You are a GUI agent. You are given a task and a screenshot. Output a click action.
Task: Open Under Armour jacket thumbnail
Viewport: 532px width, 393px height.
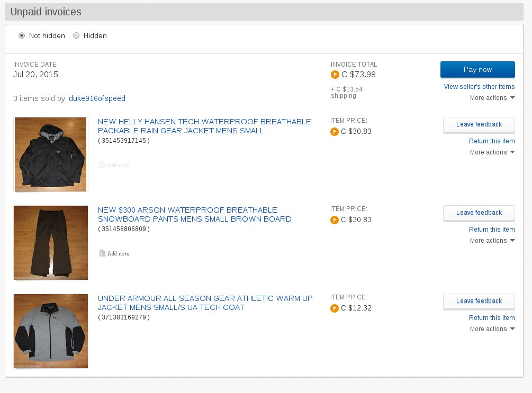point(51,331)
